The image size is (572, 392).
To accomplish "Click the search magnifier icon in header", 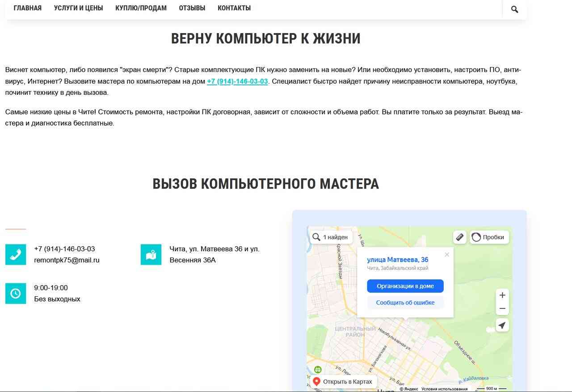I will click(514, 9).
